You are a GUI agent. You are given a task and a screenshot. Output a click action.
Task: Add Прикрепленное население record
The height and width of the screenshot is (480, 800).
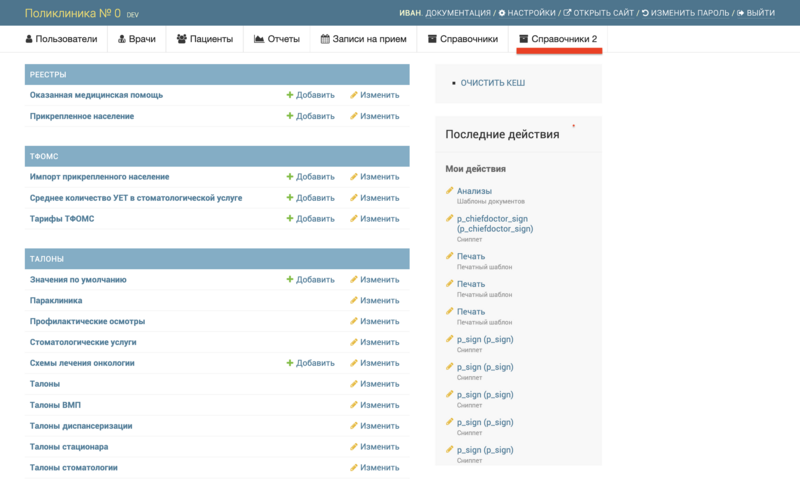click(310, 116)
